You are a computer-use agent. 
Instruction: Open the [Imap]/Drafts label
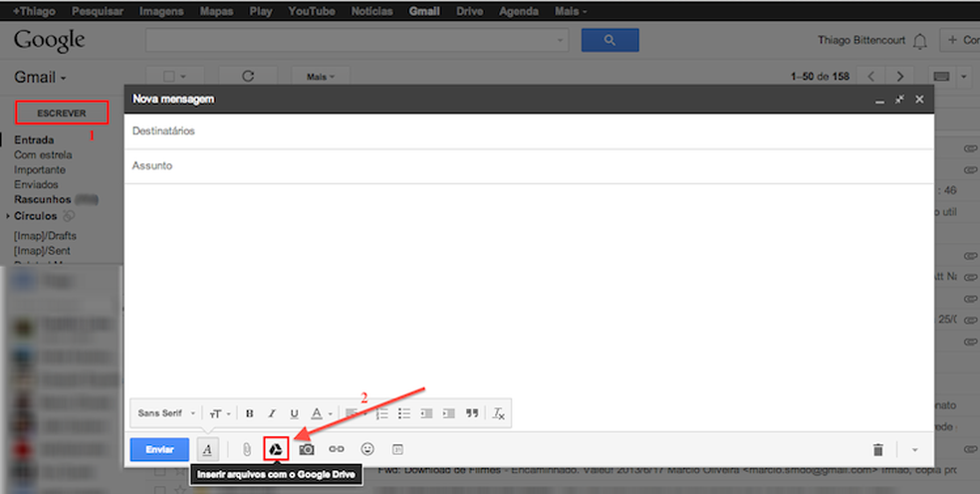(45, 236)
